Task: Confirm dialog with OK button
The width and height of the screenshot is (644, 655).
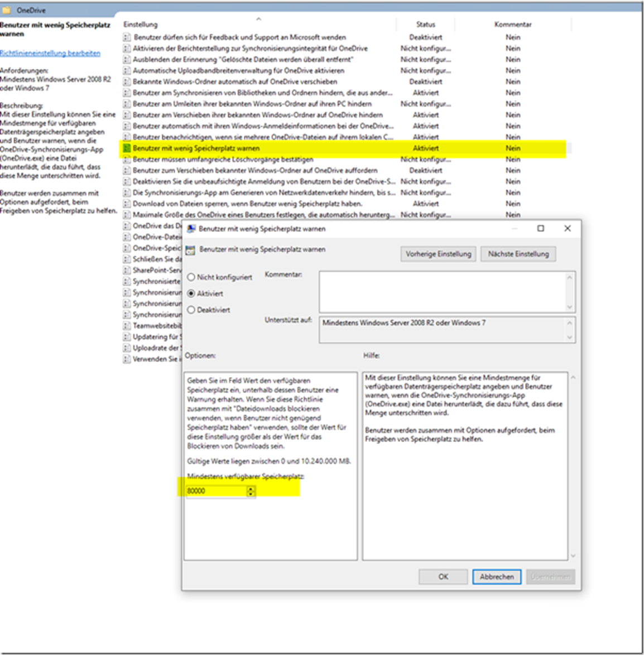Action: point(443,577)
